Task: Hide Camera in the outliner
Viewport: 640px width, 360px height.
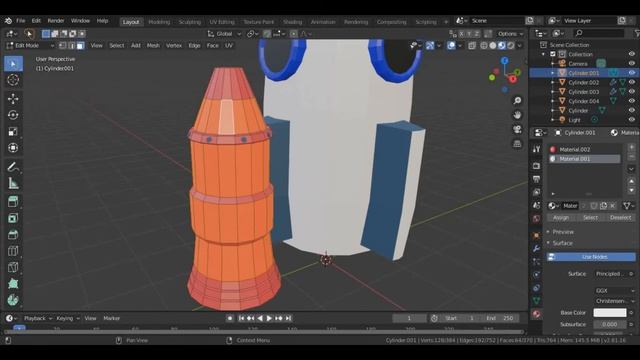Action: pyautogui.click(x=631, y=64)
